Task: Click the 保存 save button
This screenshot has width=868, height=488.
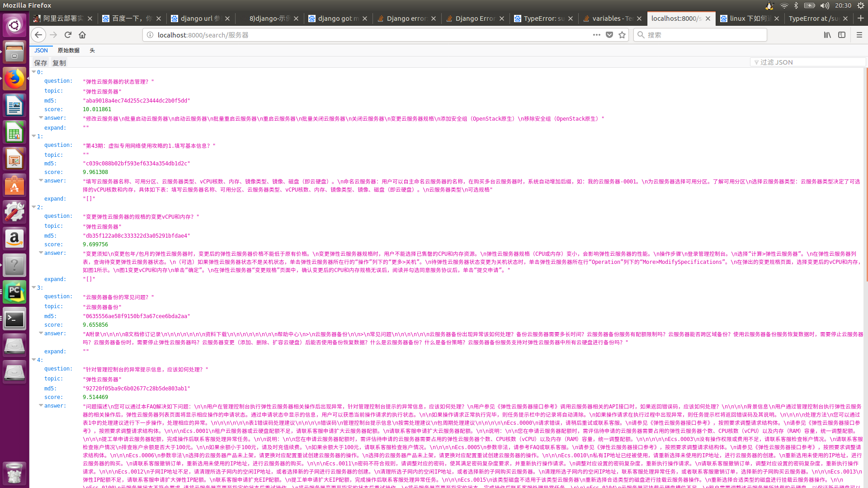Action: [x=41, y=63]
